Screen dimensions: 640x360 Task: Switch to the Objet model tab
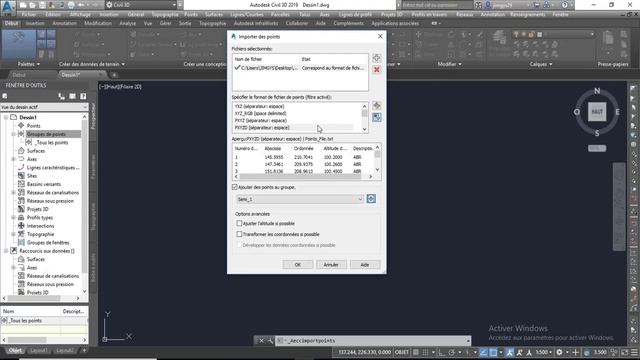point(15,351)
